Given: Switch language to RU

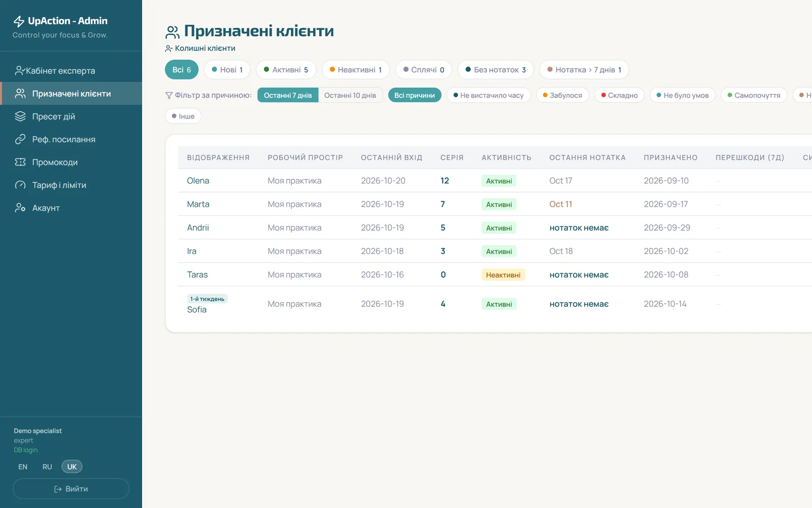Looking at the screenshot, I should point(47,467).
